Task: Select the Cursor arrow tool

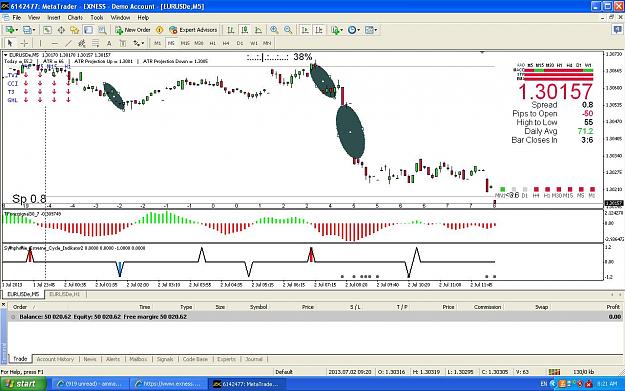Action: [x=10, y=43]
